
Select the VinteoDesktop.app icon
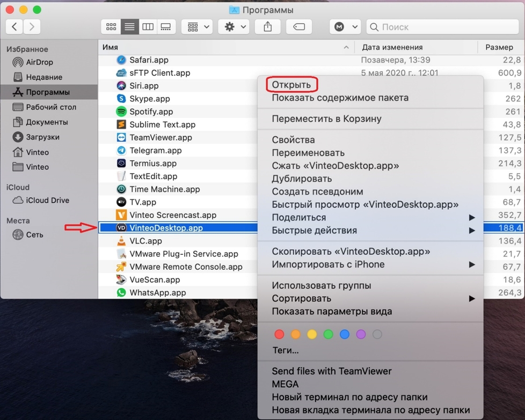(x=121, y=228)
